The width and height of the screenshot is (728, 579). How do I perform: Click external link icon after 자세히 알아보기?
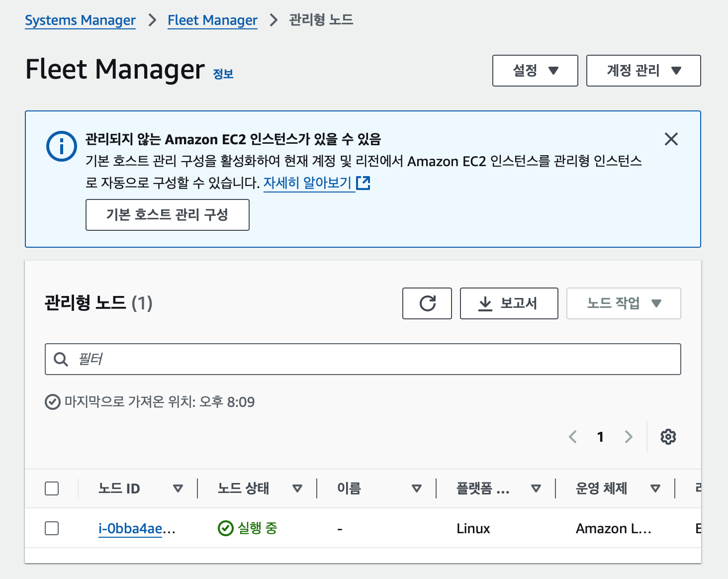point(364,183)
